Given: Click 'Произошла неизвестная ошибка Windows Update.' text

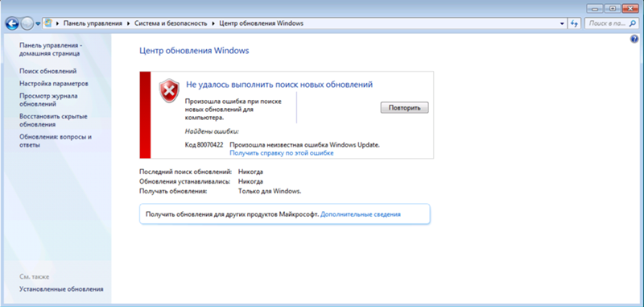Looking at the screenshot, I should [305, 145].
